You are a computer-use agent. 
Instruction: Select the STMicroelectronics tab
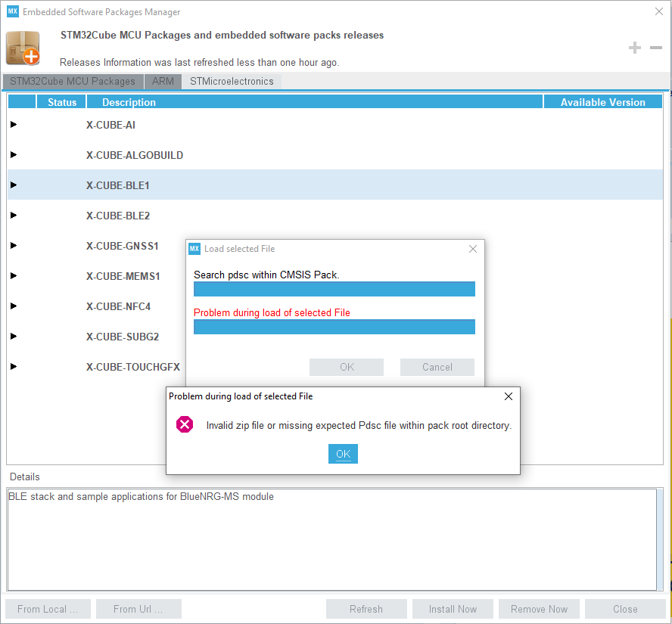coord(232,82)
